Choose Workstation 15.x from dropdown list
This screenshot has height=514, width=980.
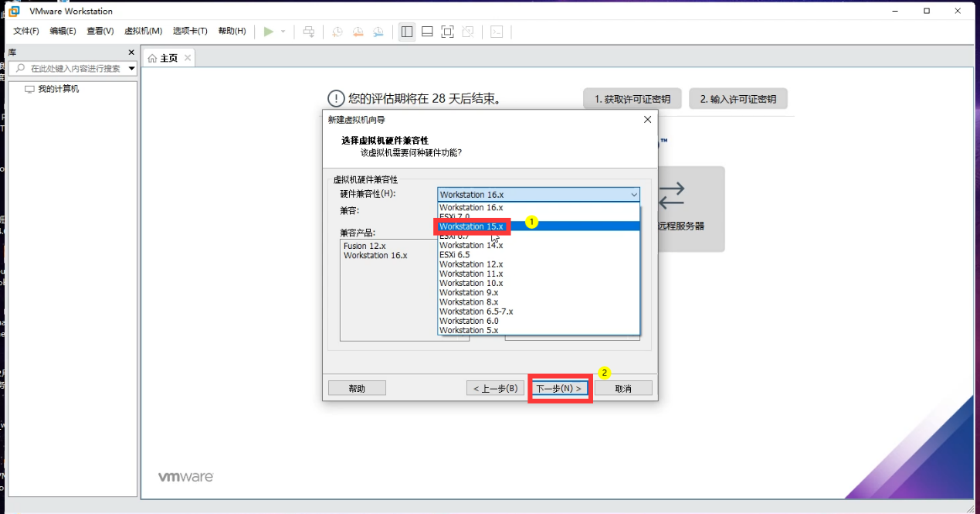tap(539, 226)
